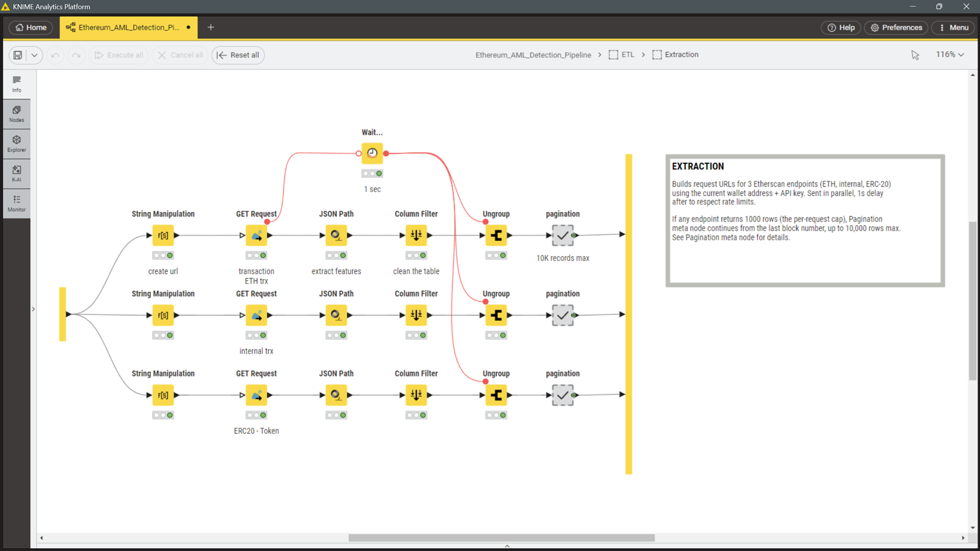Select the Wait node clock icon
The image size is (980, 551).
372,153
